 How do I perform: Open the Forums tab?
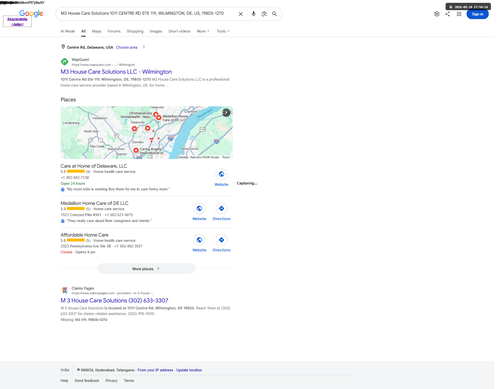coord(114,31)
